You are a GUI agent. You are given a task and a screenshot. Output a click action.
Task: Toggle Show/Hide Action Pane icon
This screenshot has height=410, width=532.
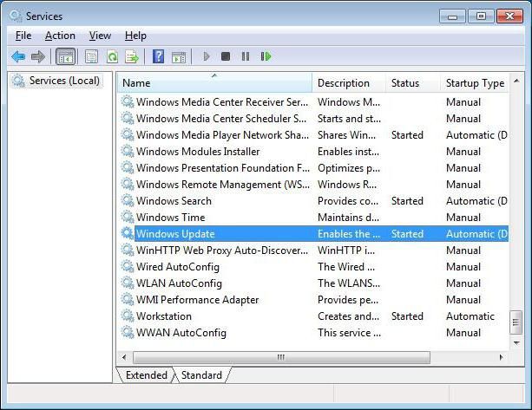click(x=179, y=57)
